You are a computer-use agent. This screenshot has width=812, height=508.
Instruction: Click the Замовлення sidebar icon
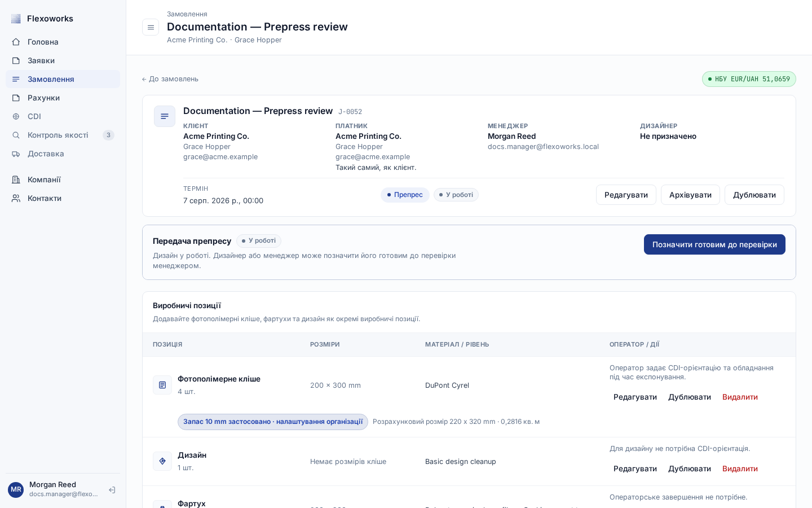(x=16, y=79)
